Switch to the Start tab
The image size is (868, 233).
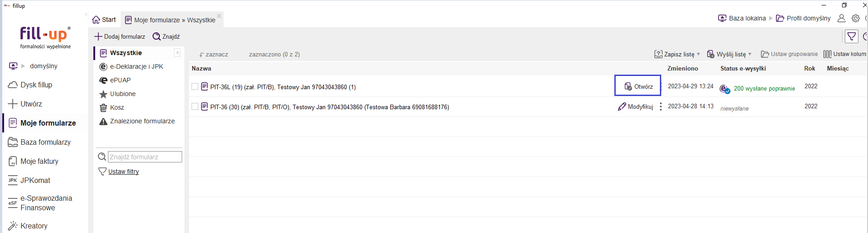(x=104, y=20)
